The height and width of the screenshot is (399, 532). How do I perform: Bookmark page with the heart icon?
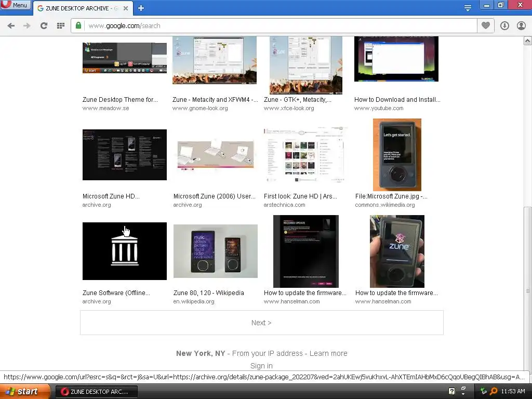click(486, 25)
